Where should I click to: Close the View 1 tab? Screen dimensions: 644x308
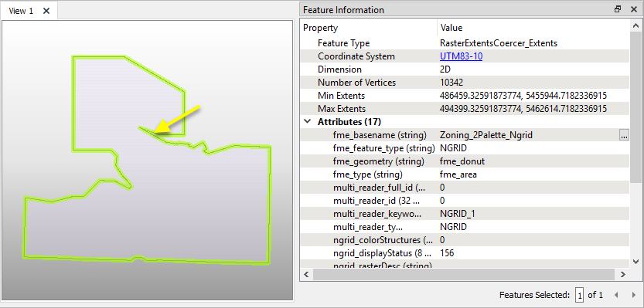pyautogui.click(x=46, y=11)
